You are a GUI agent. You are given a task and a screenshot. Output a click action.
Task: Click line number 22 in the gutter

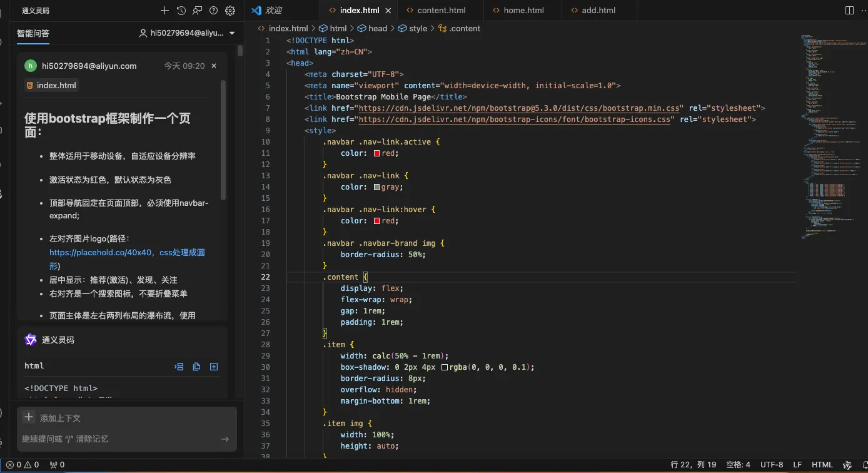(266, 277)
